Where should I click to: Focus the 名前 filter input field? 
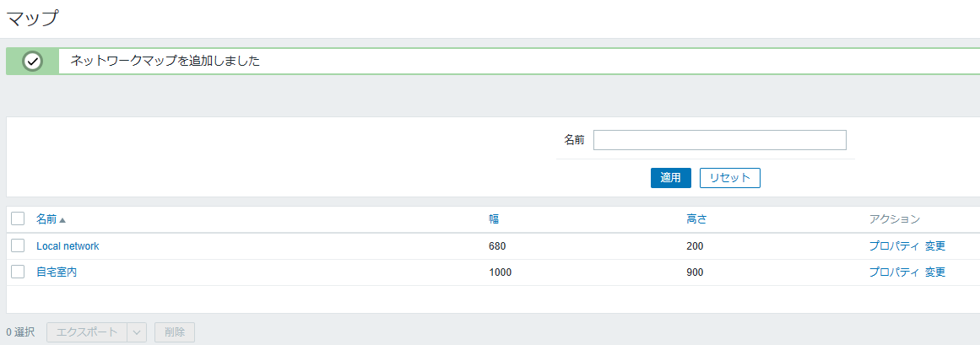click(x=719, y=140)
